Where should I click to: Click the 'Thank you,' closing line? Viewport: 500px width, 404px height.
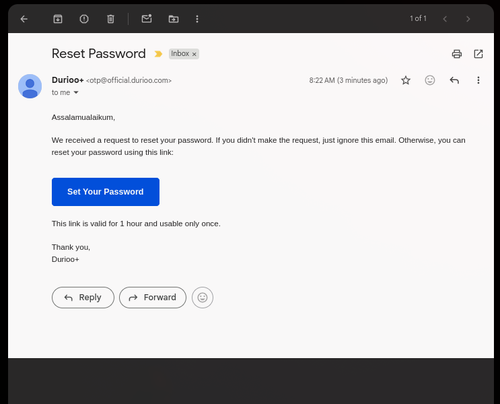click(71, 247)
